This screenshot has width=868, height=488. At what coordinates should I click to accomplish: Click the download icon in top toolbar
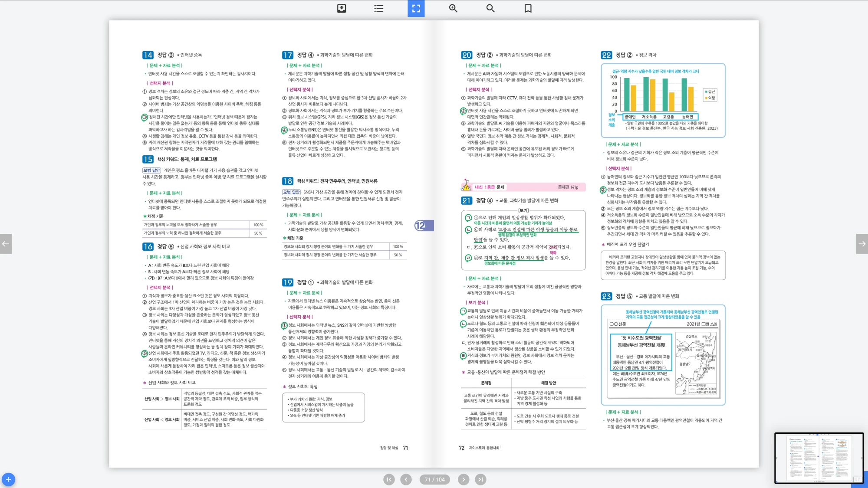pyautogui.click(x=342, y=8)
